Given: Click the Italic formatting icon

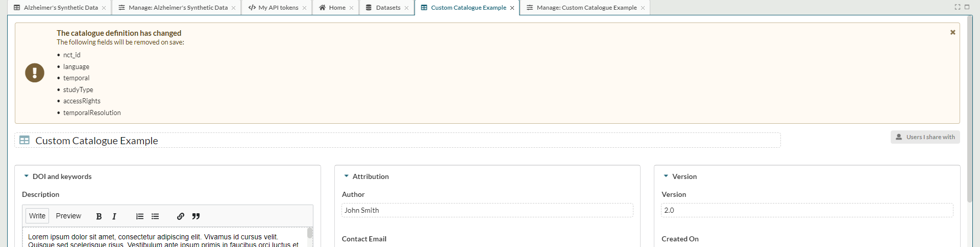Looking at the screenshot, I should 114,216.
